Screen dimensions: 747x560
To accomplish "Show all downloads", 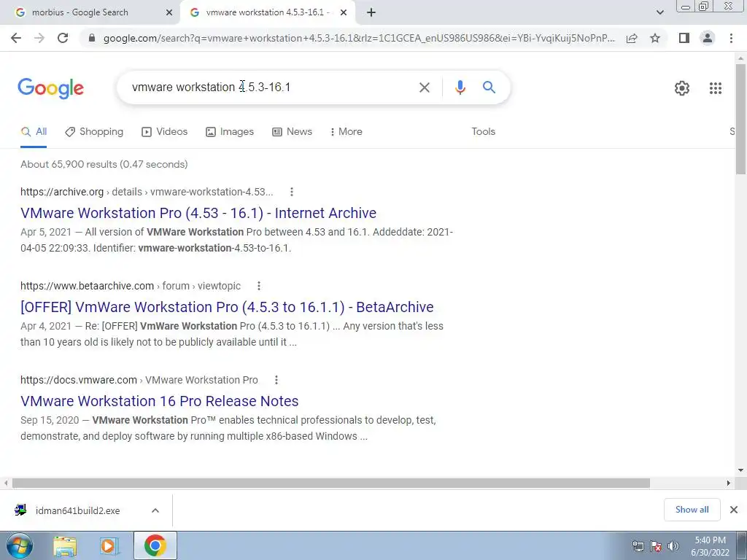I will point(692,510).
